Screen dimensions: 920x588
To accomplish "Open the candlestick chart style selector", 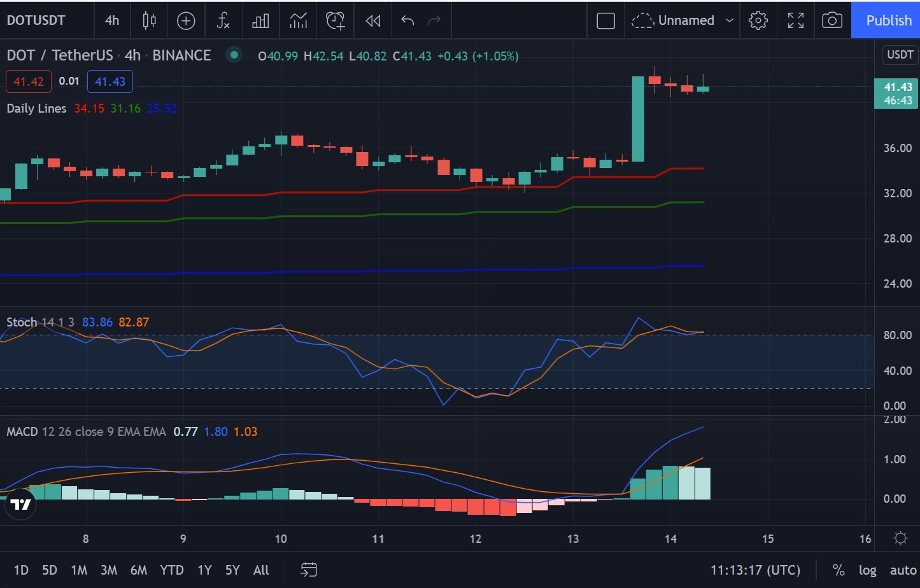I will coord(149,20).
